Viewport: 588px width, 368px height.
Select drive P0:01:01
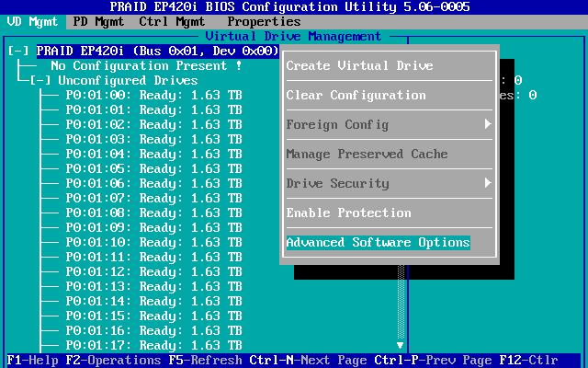pos(153,110)
